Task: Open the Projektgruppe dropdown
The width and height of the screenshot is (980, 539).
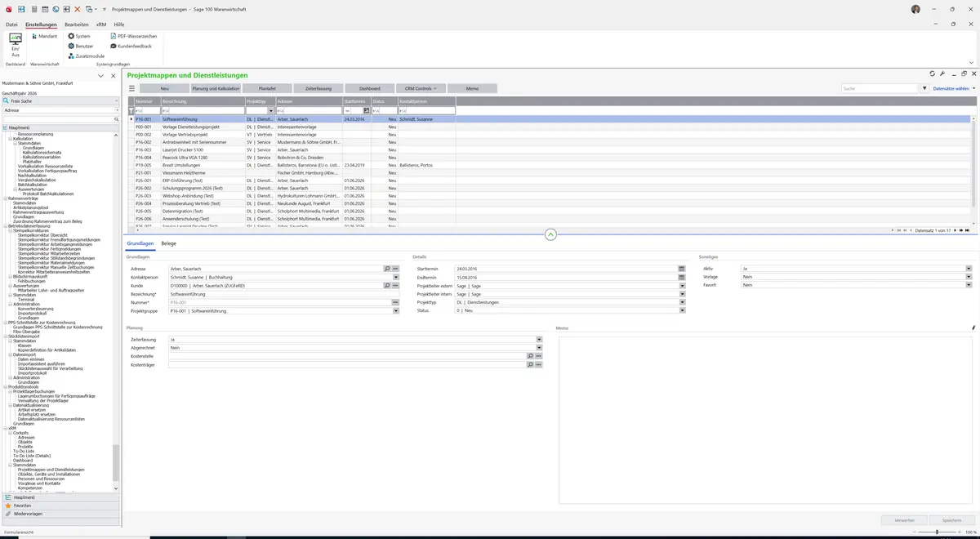Action: (x=396, y=311)
